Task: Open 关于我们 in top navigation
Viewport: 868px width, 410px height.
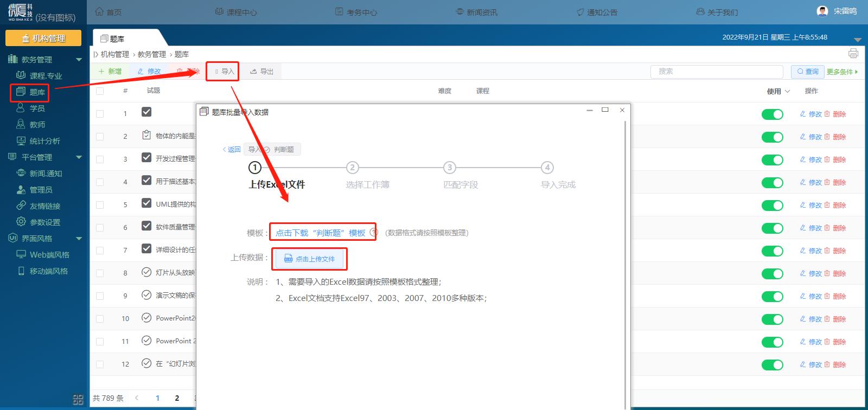Action: tap(717, 12)
